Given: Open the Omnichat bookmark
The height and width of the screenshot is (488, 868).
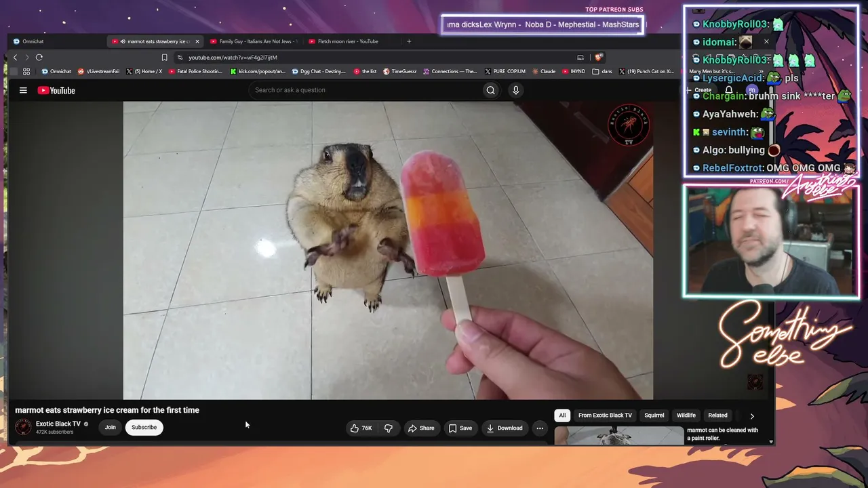Looking at the screenshot, I should pos(56,71).
